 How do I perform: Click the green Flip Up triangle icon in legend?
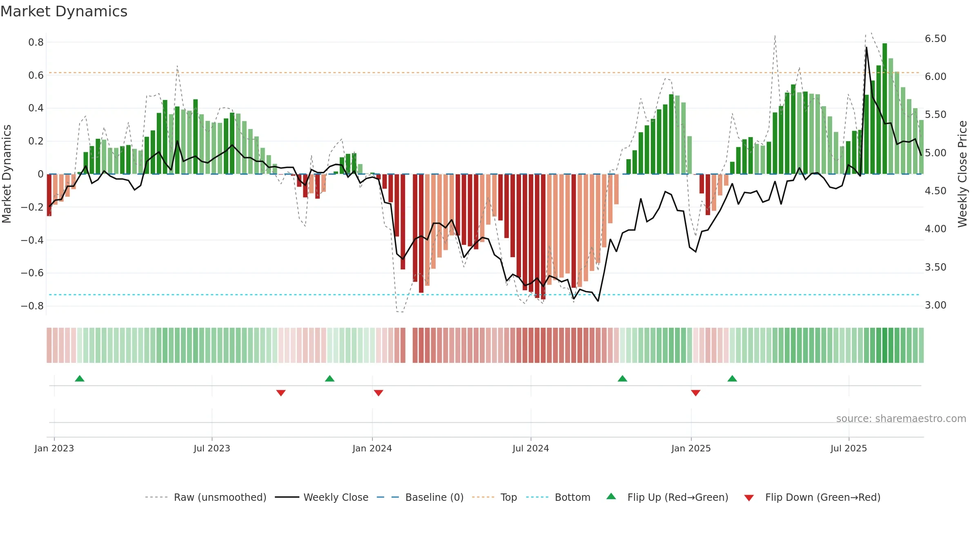[x=611, y=496]
